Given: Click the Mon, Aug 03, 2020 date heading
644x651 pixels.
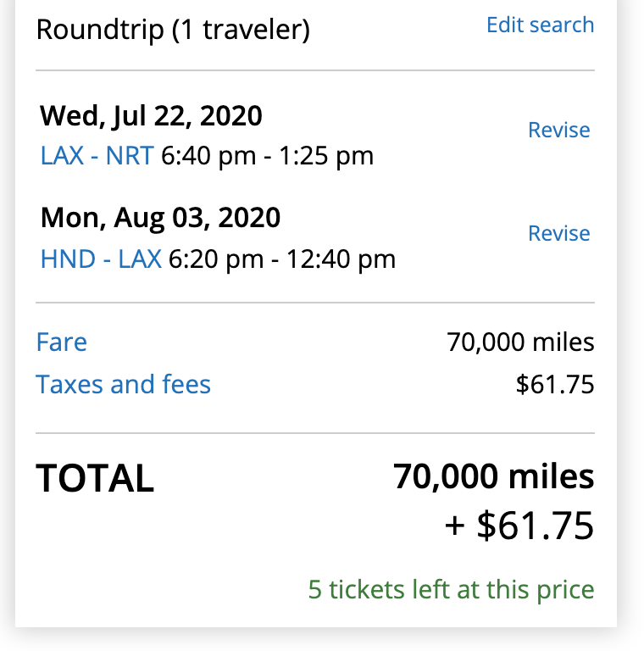Looking at the screenshot, I should point(160,218).
